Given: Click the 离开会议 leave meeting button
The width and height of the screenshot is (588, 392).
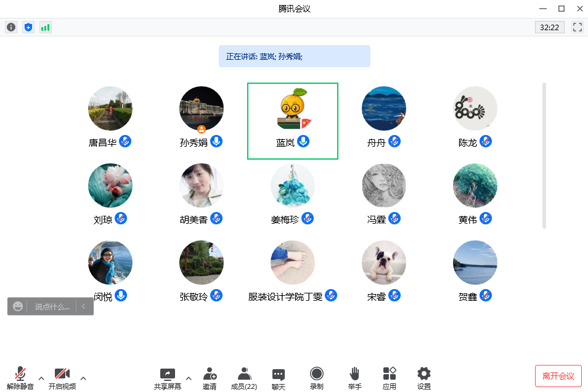Looking at the screenshot, I should (x=558, y=376).
